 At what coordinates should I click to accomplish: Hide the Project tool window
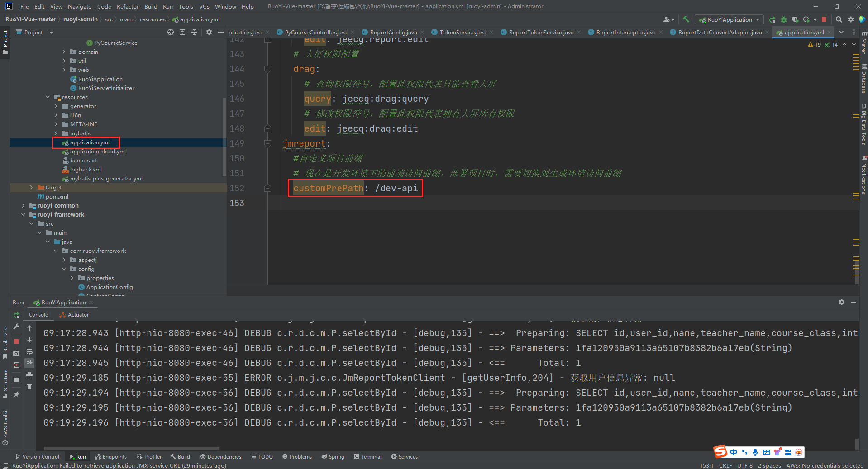(221, 32)
